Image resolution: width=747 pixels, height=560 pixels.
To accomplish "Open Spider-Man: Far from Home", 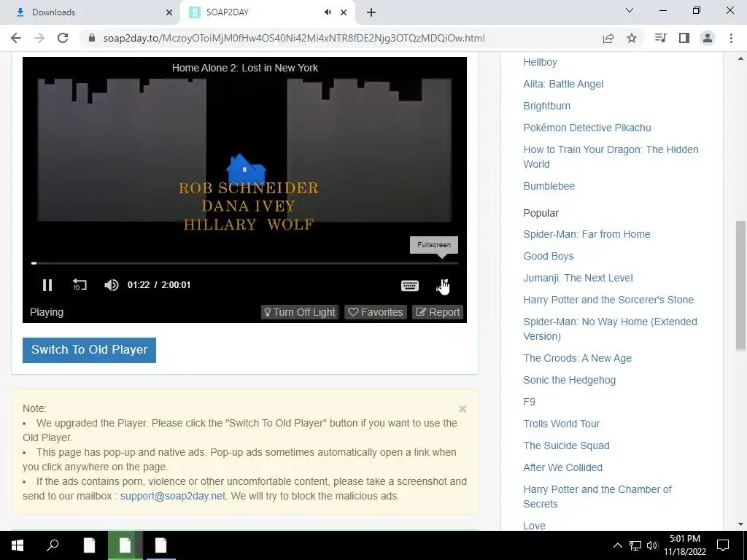I will click(x=587, y=234).
